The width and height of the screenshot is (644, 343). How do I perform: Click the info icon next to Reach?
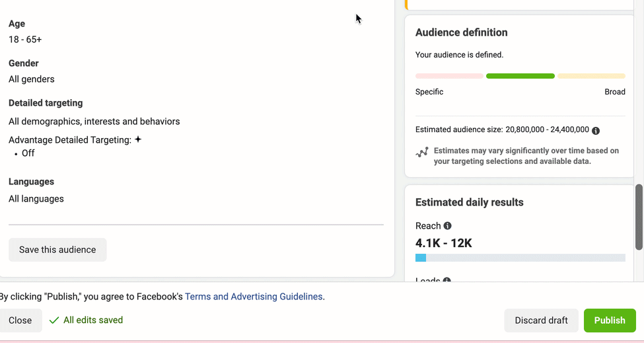pyautogui.click(x=447, y=226)
